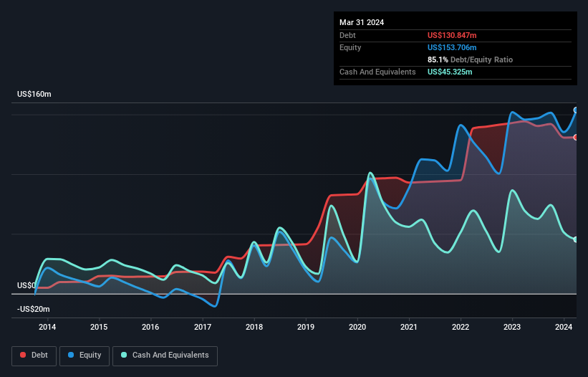Viewport: 588px width, 377px height.
Task: Toggle the Debt series legend button
Action: (34, 355)
